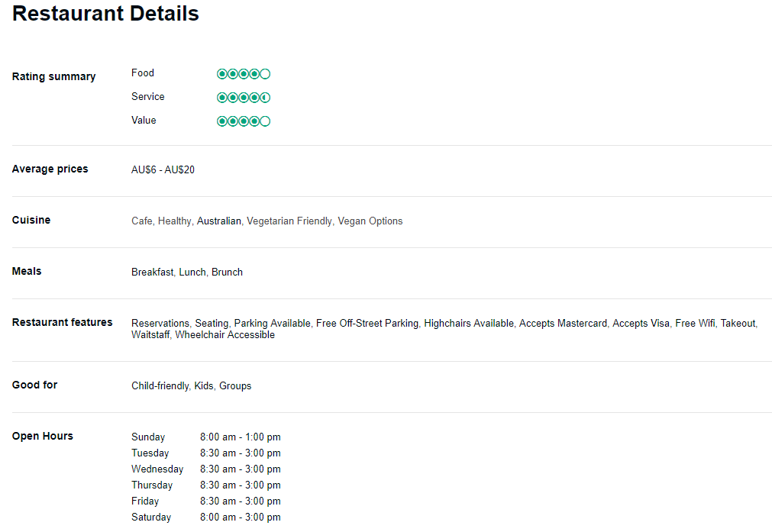Click Sunday's hours 8:00 am - 1:00 pm
The width and height of the screenshot is (772, 532).
(x=241, y=437)
